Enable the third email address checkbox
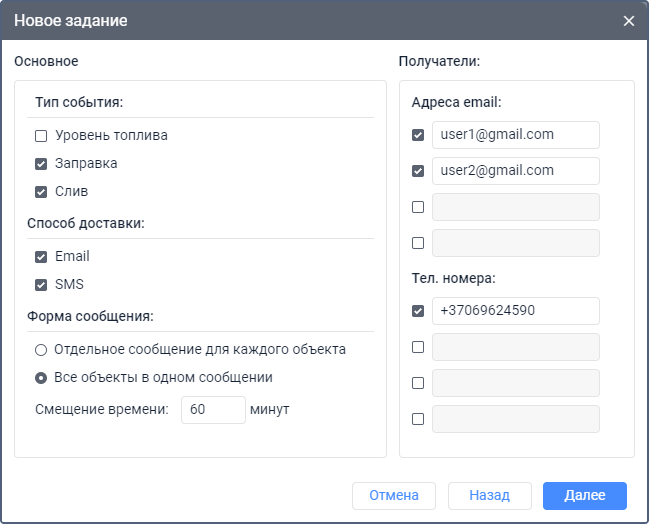The height and width of the screenshot is (524, 649). (x=418, y=207)
